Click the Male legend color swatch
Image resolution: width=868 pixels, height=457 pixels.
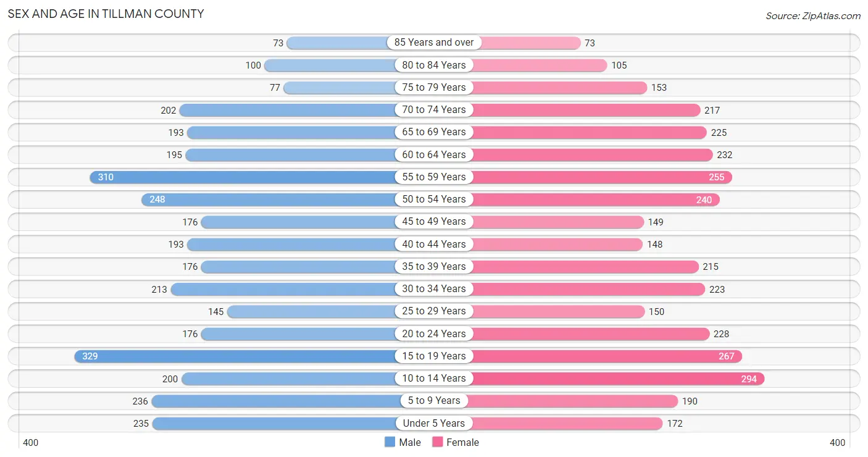pyautogui.click(x=390, y=442)
